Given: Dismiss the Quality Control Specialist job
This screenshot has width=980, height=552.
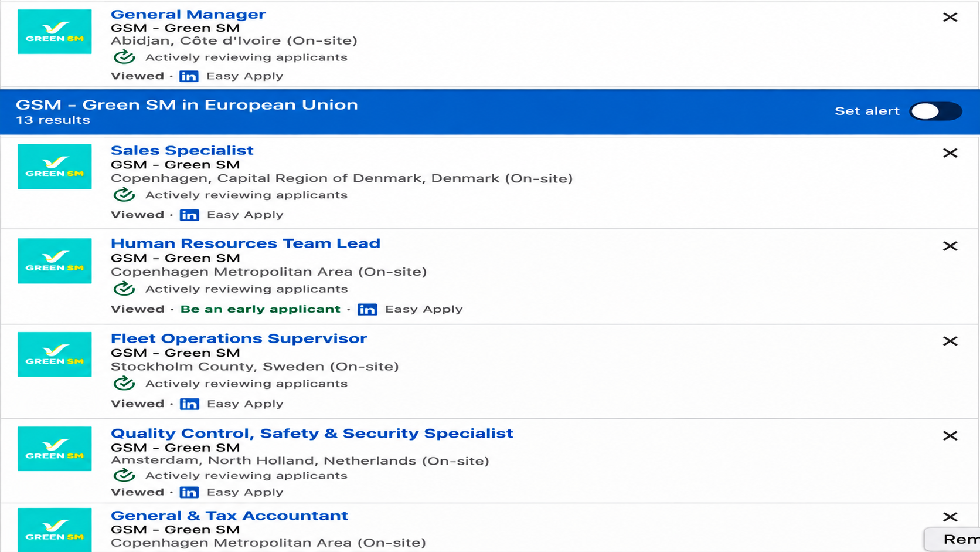Looking at the screenshot, I should [x=950, y=436].
